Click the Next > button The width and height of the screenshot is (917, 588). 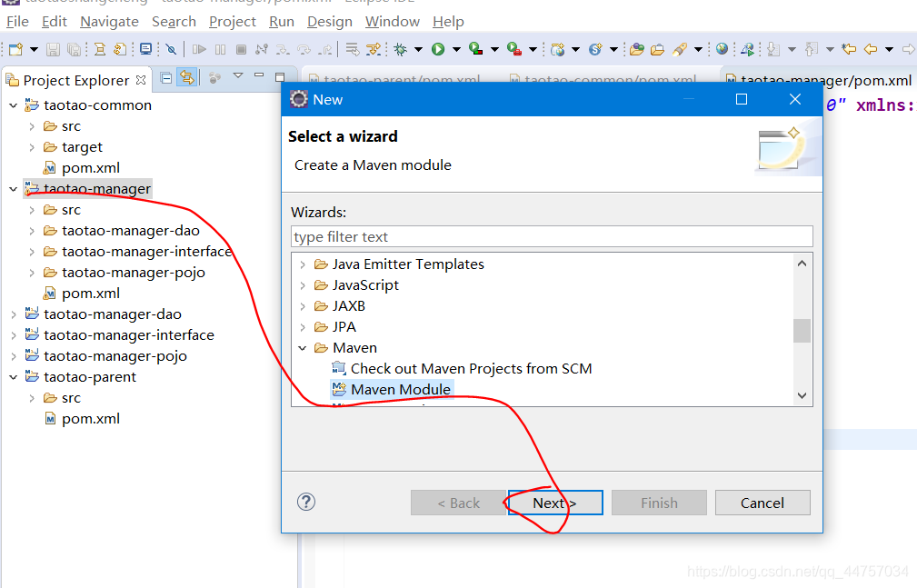pyautogui.click(x=555, y=503)
